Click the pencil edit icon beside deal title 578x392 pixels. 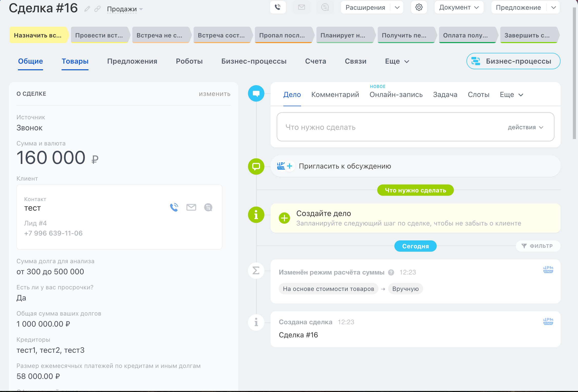[87, 9]
